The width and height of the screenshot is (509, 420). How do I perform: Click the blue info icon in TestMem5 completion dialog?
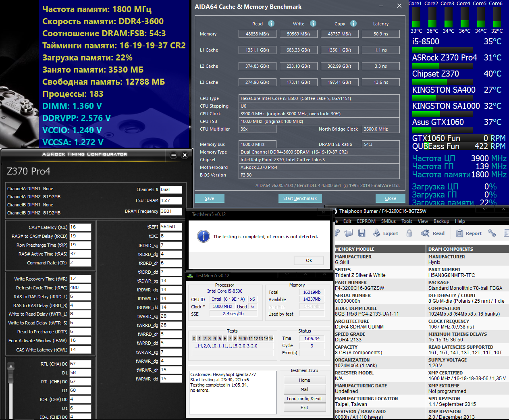point(204,236)
